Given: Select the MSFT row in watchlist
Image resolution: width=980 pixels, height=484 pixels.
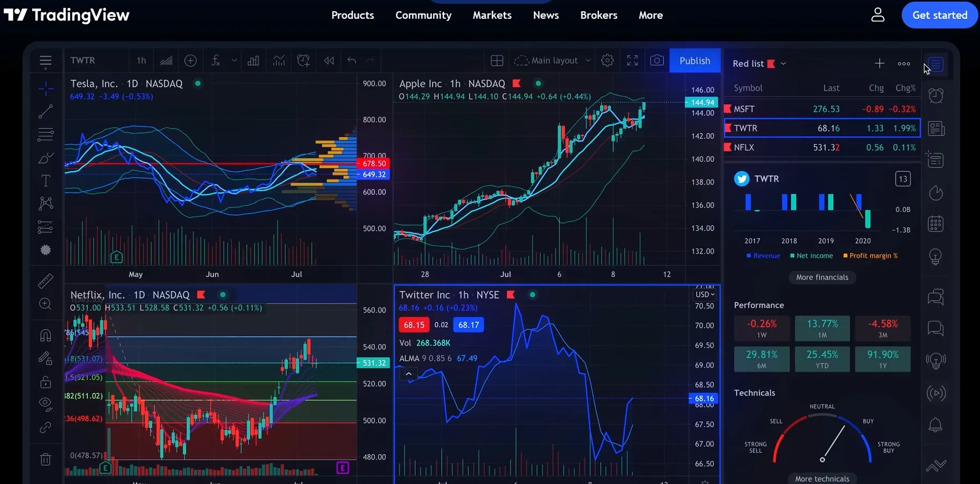Looking at the screenshot, I should coord(822,109).
